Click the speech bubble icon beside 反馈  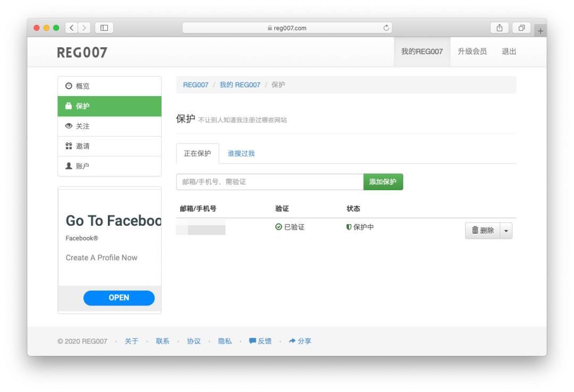coord(252,341)
